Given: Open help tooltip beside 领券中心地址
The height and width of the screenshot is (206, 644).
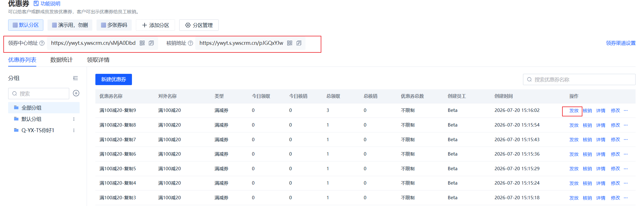Looking at the screenshot, I should pyautogui.click(x=42, y=43).
